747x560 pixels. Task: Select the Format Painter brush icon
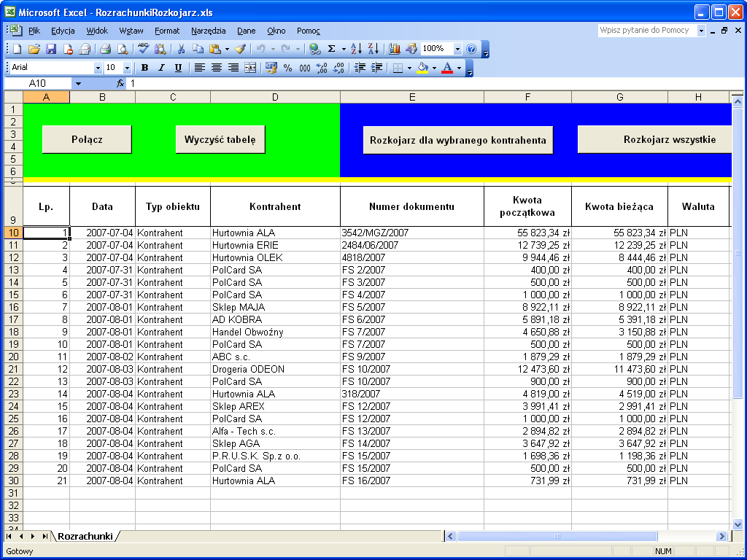[240, 49]
